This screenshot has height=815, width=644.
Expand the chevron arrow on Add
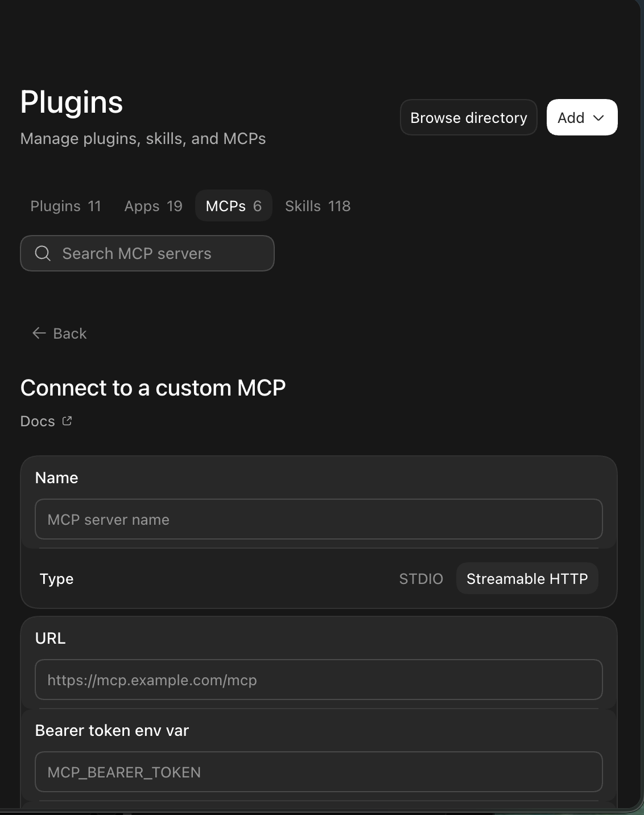pyautogui.click(x=598, y=118)
